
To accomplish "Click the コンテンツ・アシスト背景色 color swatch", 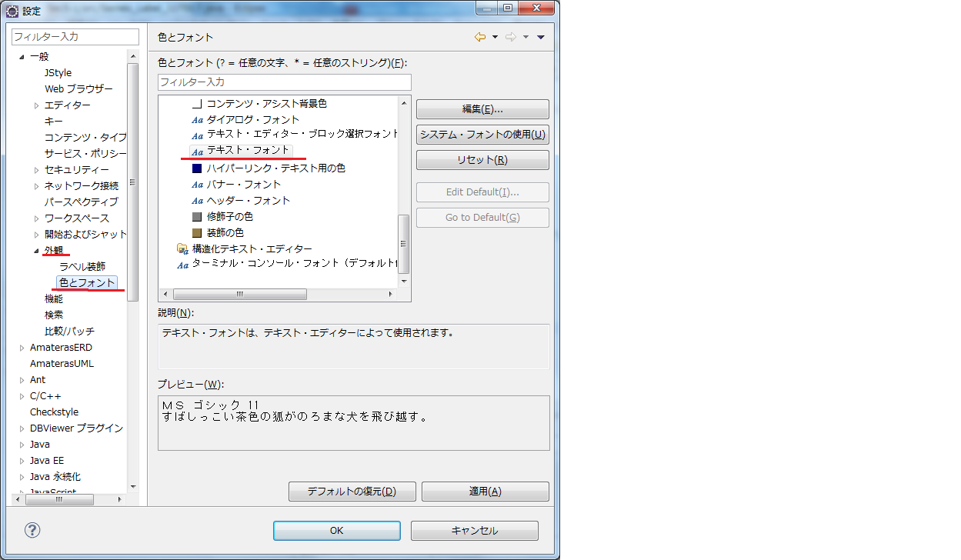I will [x=197, y=104].
